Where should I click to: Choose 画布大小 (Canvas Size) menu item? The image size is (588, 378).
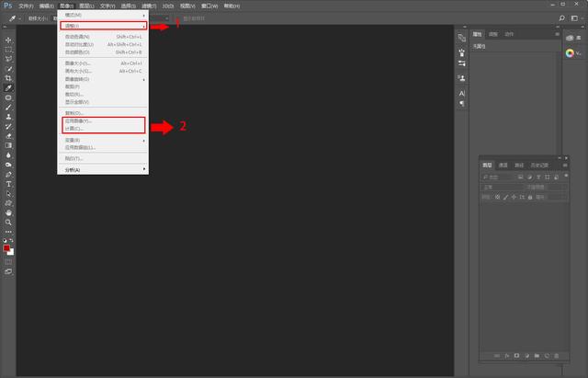click(x=103, y=71)
